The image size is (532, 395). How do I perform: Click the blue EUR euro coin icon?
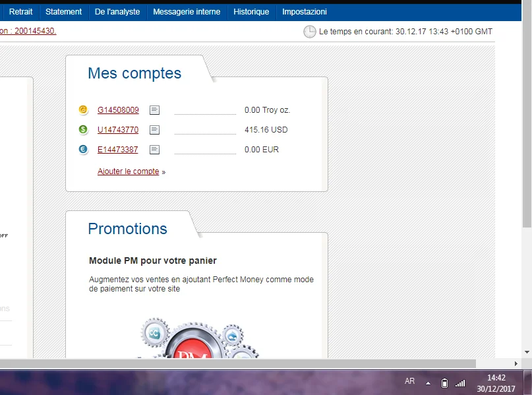pos(83,150)
